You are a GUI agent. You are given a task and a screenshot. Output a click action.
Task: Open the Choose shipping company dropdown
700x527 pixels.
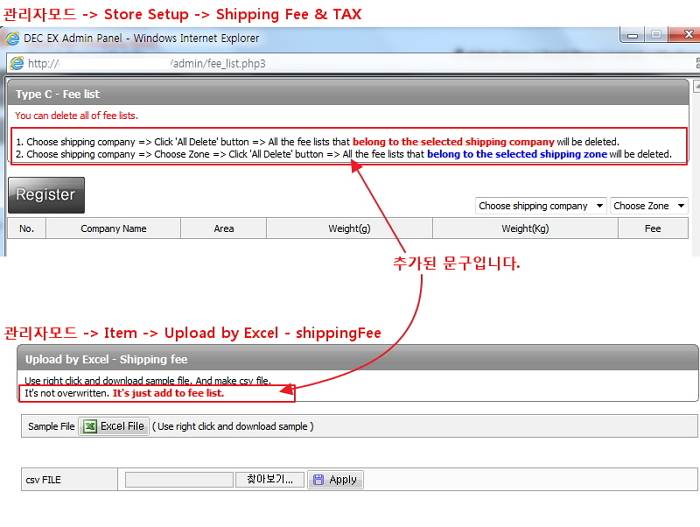click(541, 206)
